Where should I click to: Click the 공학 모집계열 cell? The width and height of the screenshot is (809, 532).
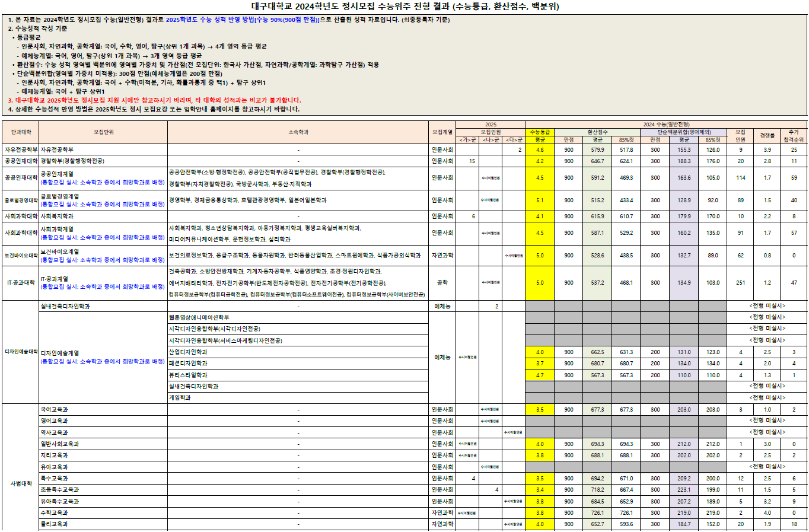click(x=442, y=283)
